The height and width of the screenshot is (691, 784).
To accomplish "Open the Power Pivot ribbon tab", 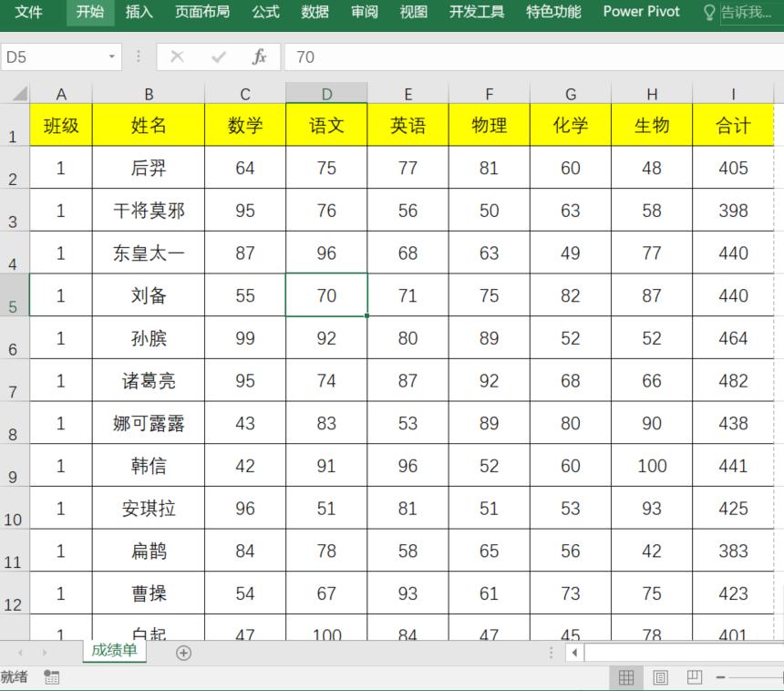I will [640, 12].
